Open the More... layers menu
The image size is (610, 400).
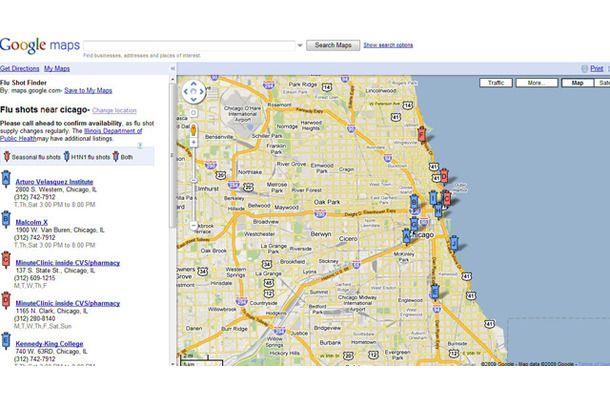pyautogui.click(x=536, y=83)
